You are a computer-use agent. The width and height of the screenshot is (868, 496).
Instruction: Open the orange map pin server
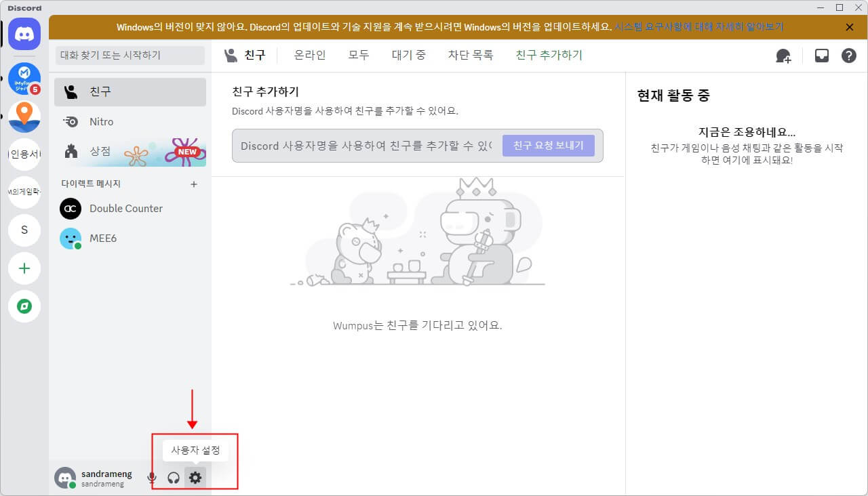tap(24, 117)
